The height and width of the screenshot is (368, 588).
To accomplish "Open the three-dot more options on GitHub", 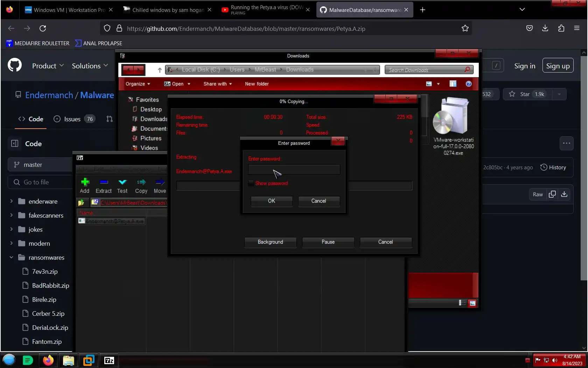I will [567, 143].
